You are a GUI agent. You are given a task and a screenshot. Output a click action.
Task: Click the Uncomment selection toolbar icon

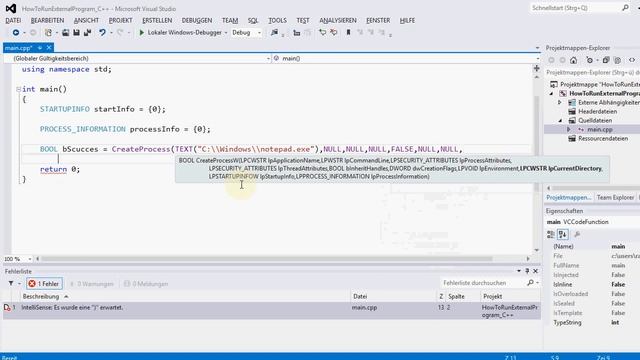tap(333, 32)
